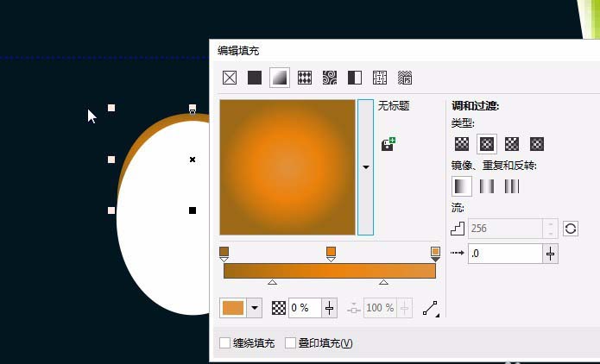Click the fountain steps staircase icon
This screenshot has height=364, width=600.
458,229
